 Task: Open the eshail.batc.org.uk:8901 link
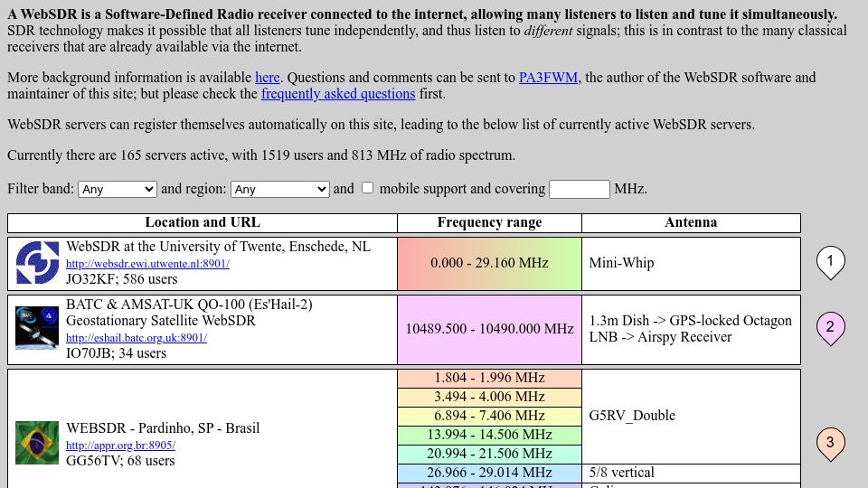pos(137,337)
